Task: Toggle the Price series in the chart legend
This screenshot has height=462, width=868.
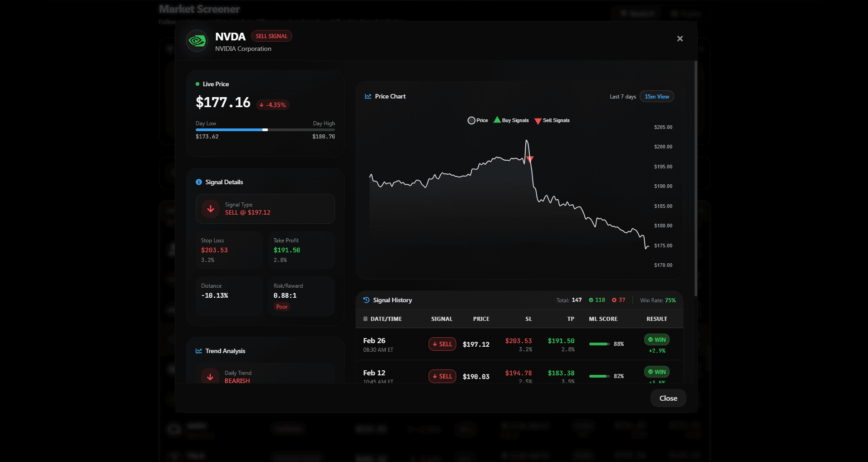Action: tap(478, 120)
